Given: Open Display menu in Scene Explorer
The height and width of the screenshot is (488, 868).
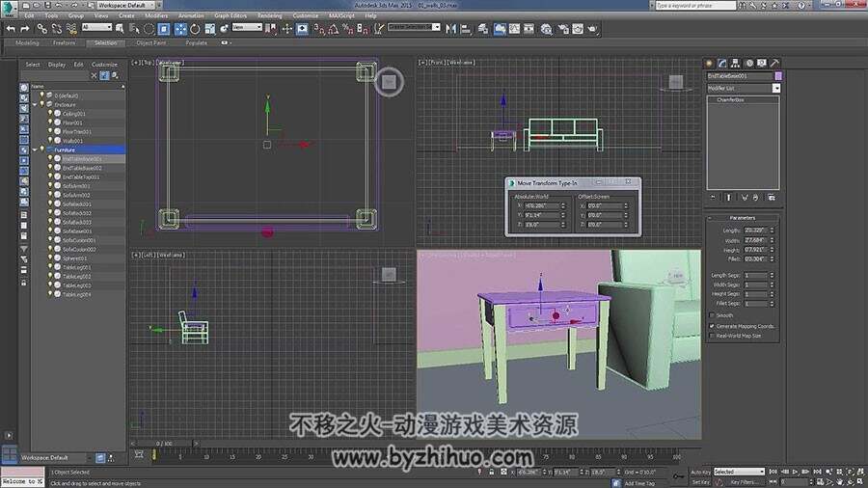Looking at the screenshot, I should pyautogui.click(x=57, y=65).
